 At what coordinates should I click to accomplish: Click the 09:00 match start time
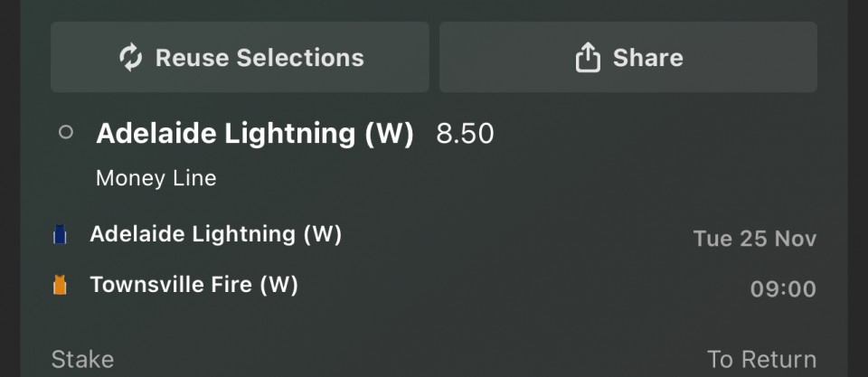(782, 289)
